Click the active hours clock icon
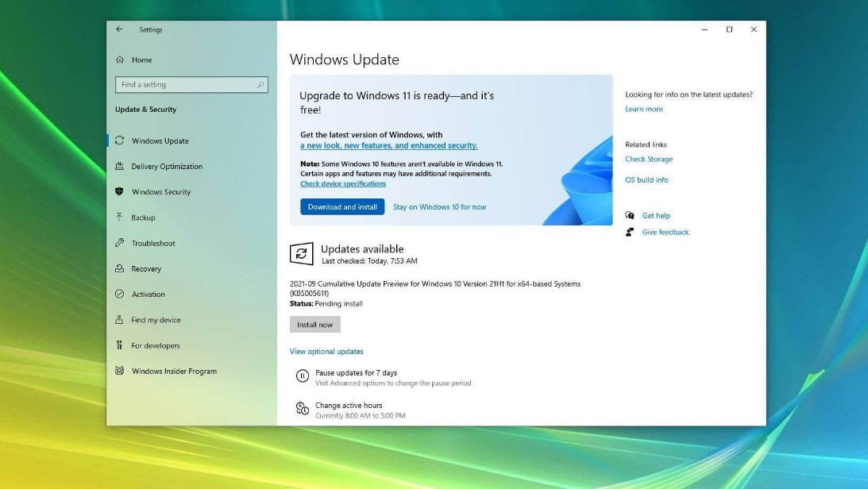The width and height of the screenshot is (868, 489). click(303, 409)
